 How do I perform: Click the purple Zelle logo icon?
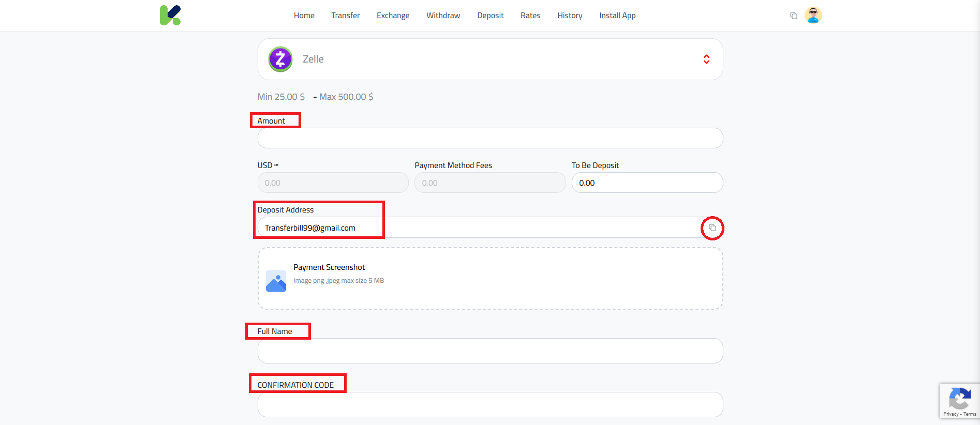point(280,59)
